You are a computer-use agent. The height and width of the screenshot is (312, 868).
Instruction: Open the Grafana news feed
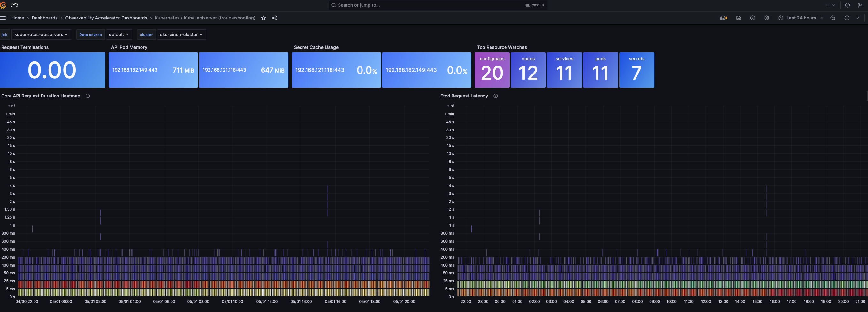click(x=860, y=5)
